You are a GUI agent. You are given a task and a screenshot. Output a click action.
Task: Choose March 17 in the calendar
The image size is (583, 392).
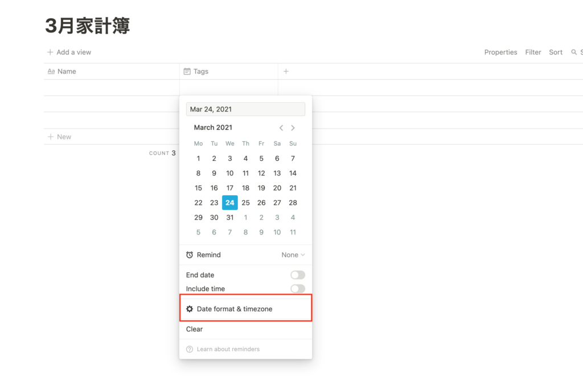[x=230, y=188]
